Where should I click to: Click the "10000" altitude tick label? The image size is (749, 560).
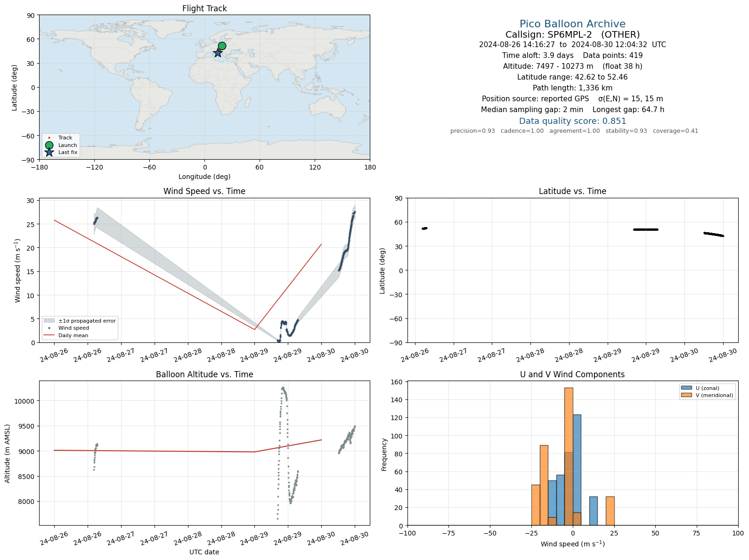(x=25, y=401)
